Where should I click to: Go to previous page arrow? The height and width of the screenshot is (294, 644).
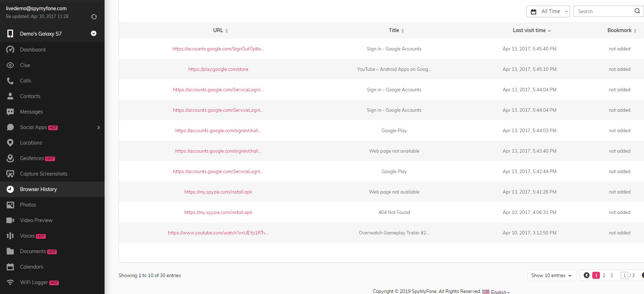(x=586, y=275)
